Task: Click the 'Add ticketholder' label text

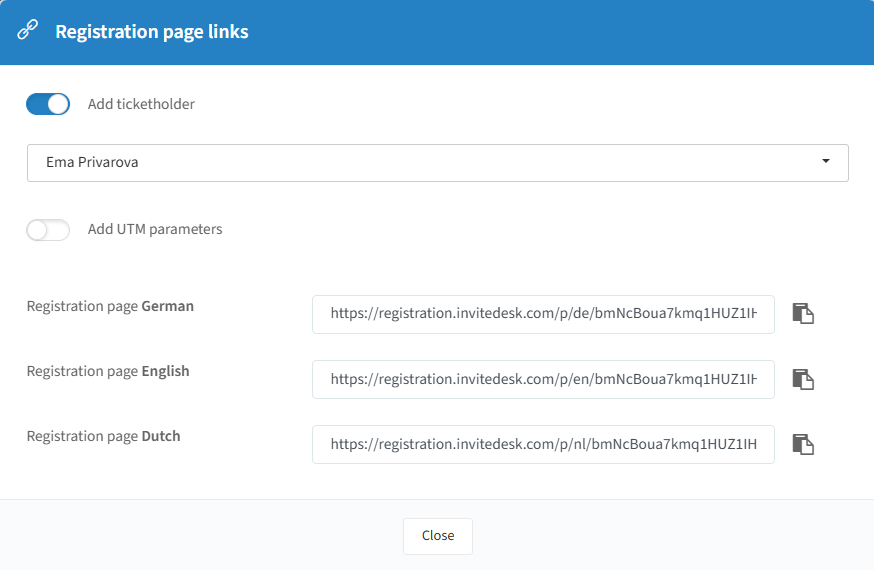Action: click(141, 104)
